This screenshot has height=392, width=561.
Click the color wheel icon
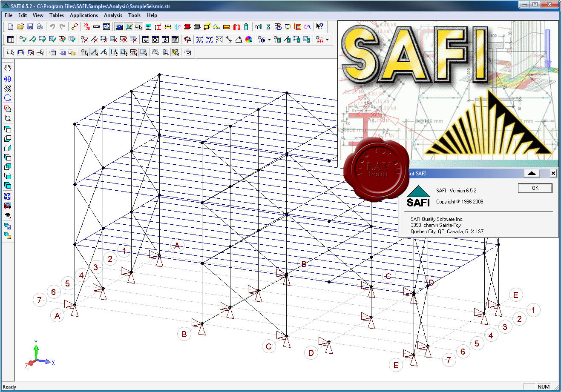coord(248,40)
